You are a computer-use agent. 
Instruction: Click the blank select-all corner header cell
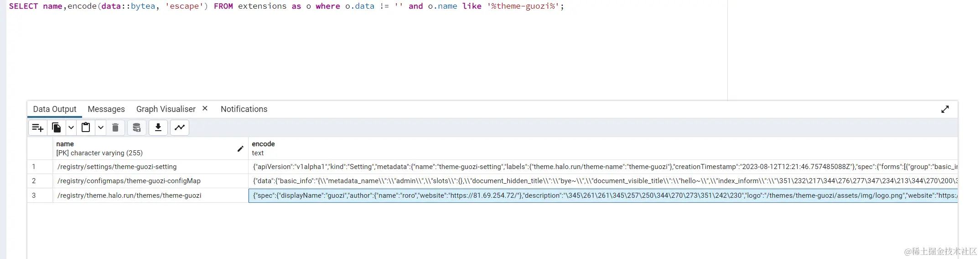tap(40, 148)
